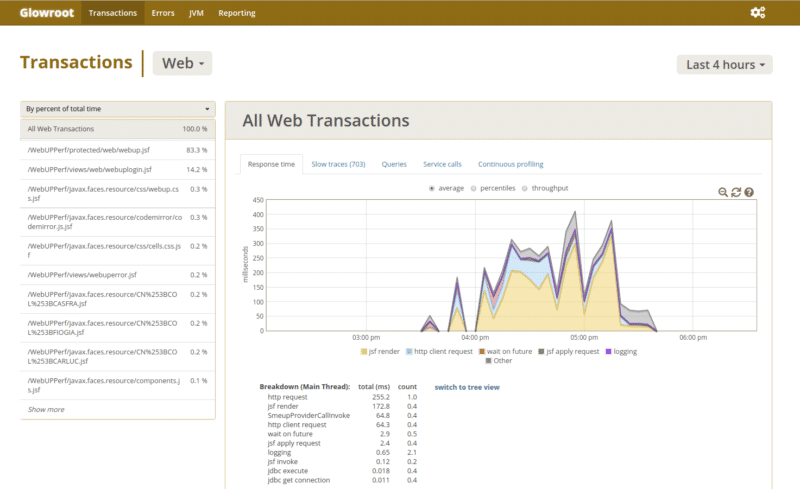Open the JVM menu item

tap(197, 13)
